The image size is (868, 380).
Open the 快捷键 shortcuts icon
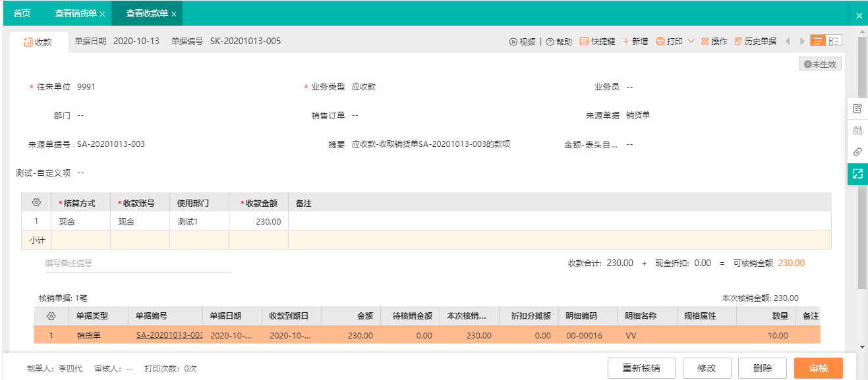(x=584, y=41)
